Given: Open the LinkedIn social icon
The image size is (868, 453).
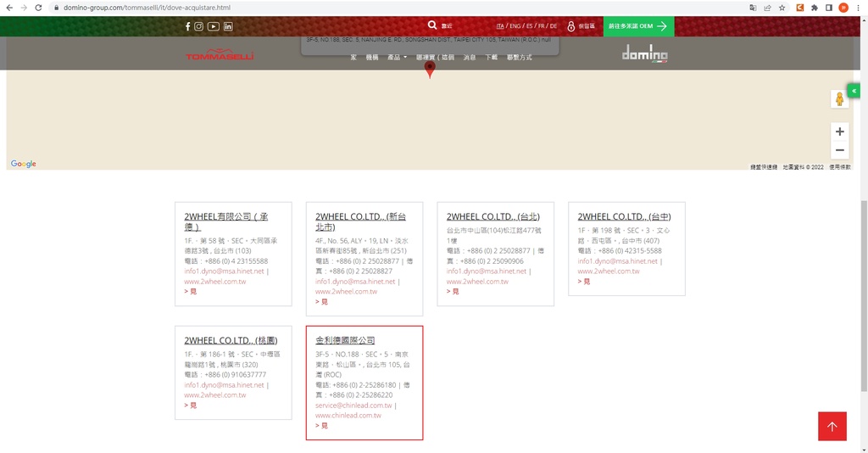Looking at the screenshot, I should 228,26.
